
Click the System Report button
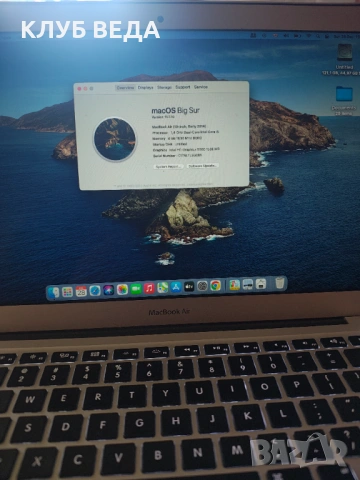(x=168, y=166)
